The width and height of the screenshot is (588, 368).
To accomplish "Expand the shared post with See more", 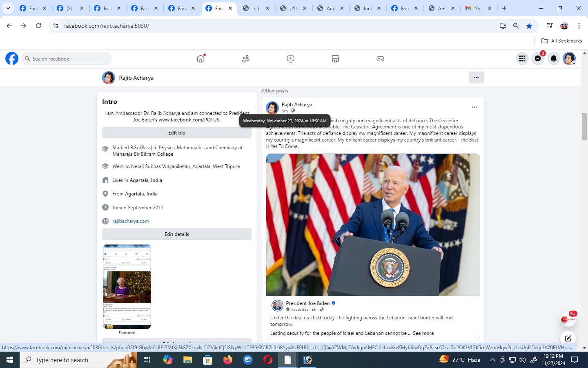I will click(x=423, y=333).
